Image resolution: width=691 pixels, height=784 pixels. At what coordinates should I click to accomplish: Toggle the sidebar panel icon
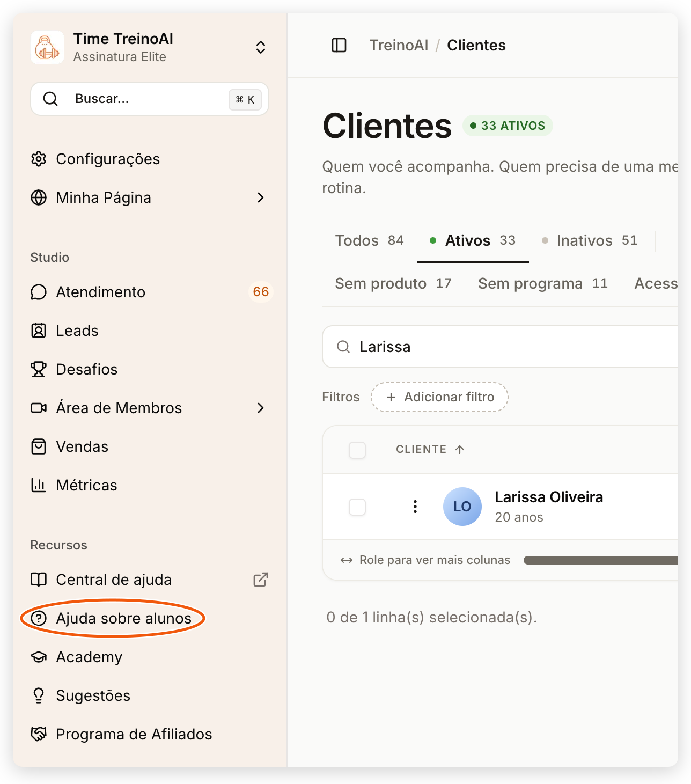click(x=339, y=45)
